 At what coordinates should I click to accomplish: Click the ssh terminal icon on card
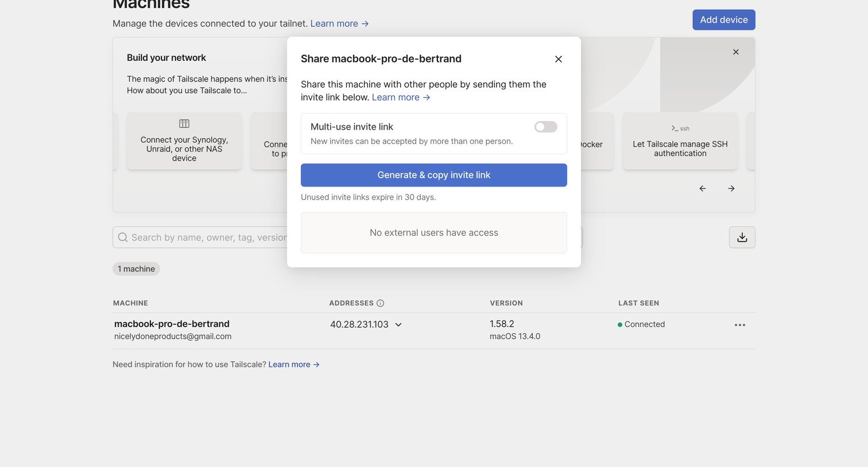pyautogui.click(x=680, y=129)
